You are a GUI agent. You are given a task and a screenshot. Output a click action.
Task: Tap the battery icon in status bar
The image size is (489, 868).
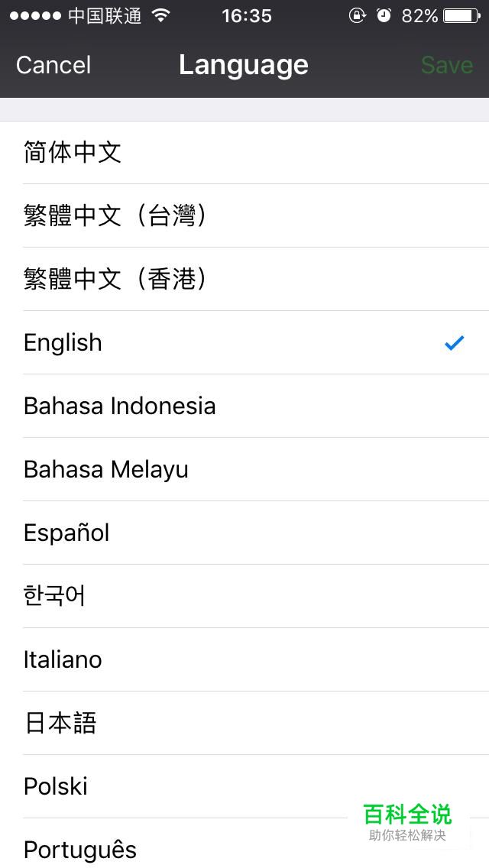tap(461, 15)
